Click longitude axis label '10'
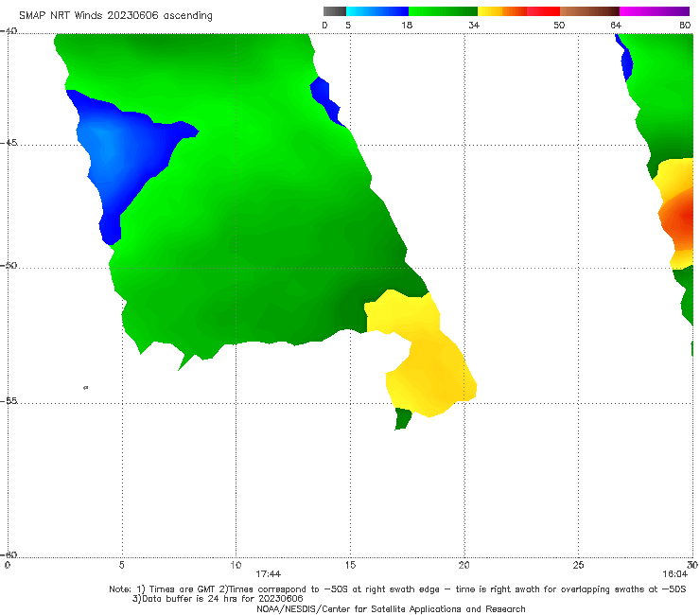 (x=236, y=566)
